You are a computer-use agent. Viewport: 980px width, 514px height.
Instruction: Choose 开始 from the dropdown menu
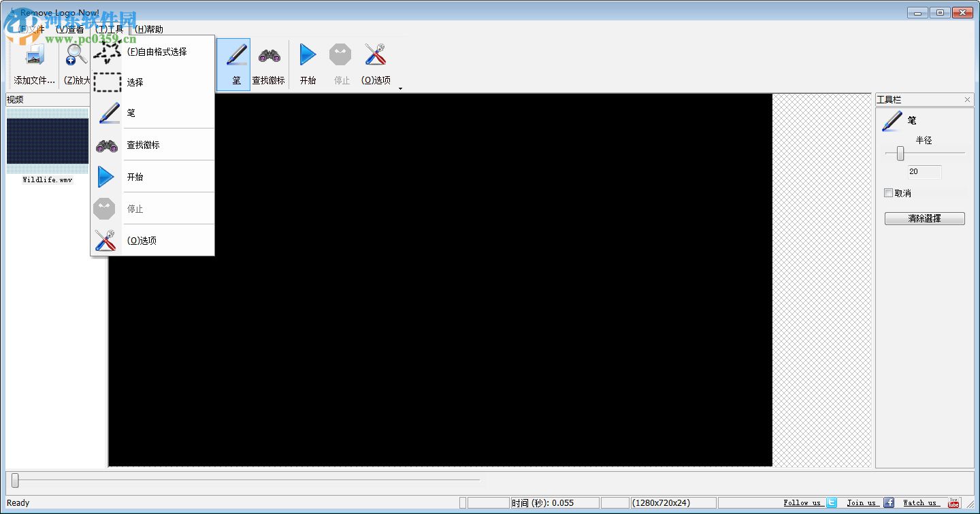(x=152, y=177)
